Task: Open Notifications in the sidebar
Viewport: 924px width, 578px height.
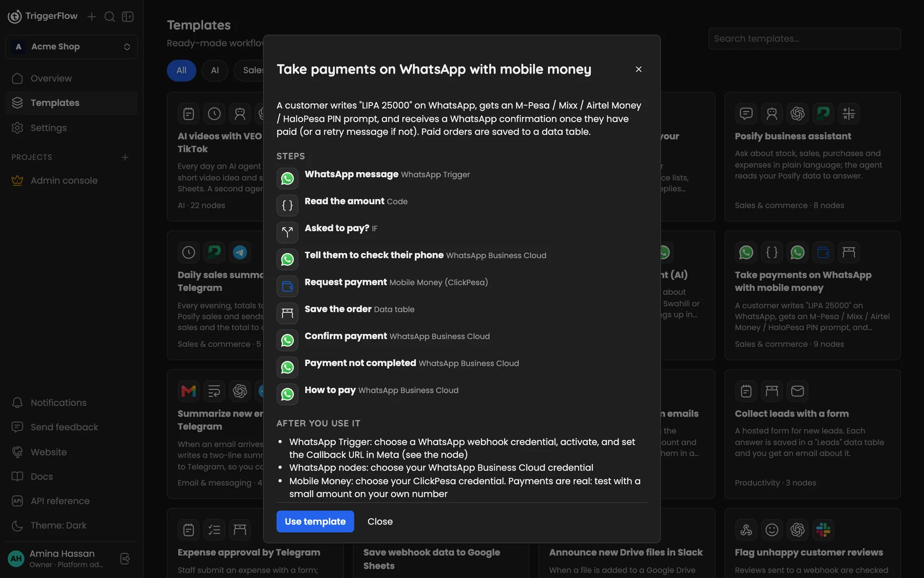Action: coord(71,403)
